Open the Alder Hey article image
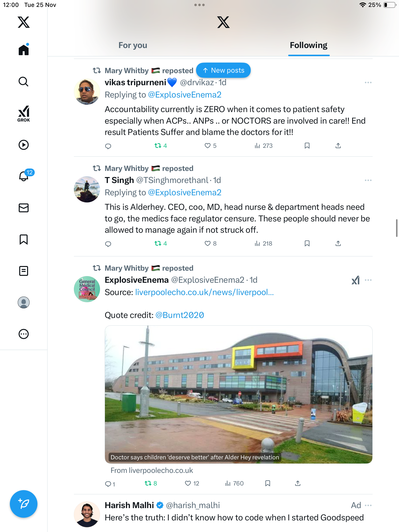 (x=239, y=395)
